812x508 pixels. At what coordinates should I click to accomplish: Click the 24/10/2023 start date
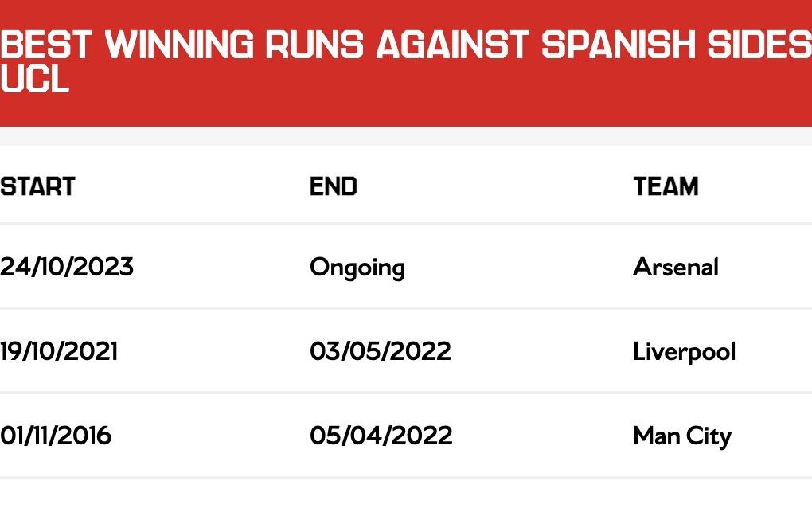pyautogui.click(x=67, y=267)
